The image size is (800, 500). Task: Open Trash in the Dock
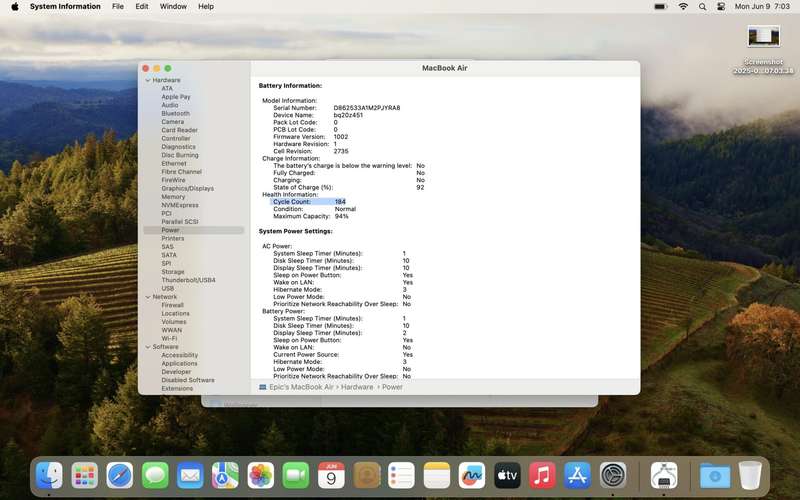(750, 475)
